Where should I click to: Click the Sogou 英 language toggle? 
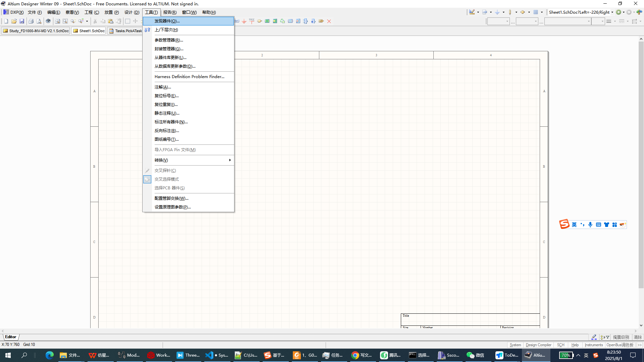point(574,225)
